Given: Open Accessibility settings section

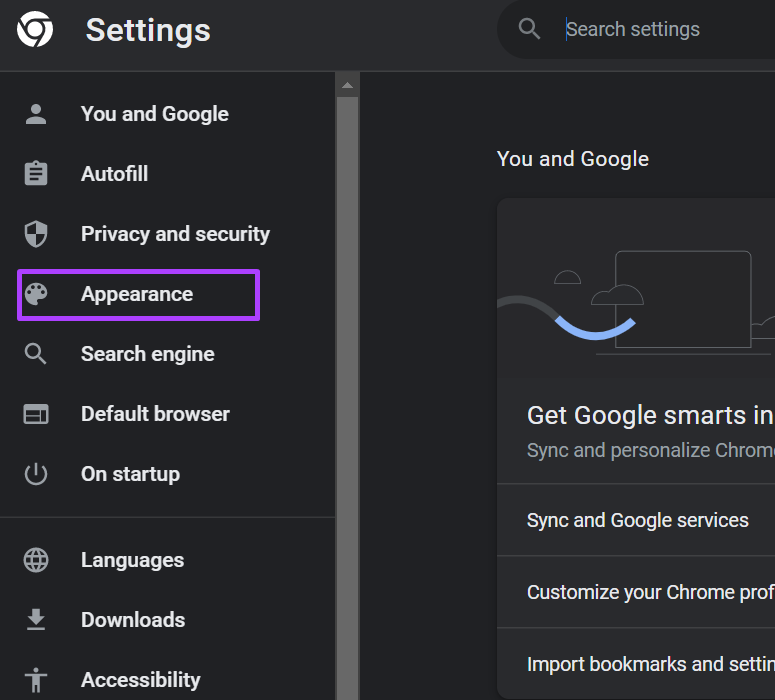Looking at the screenshot, I should click(x=140, y=680).
